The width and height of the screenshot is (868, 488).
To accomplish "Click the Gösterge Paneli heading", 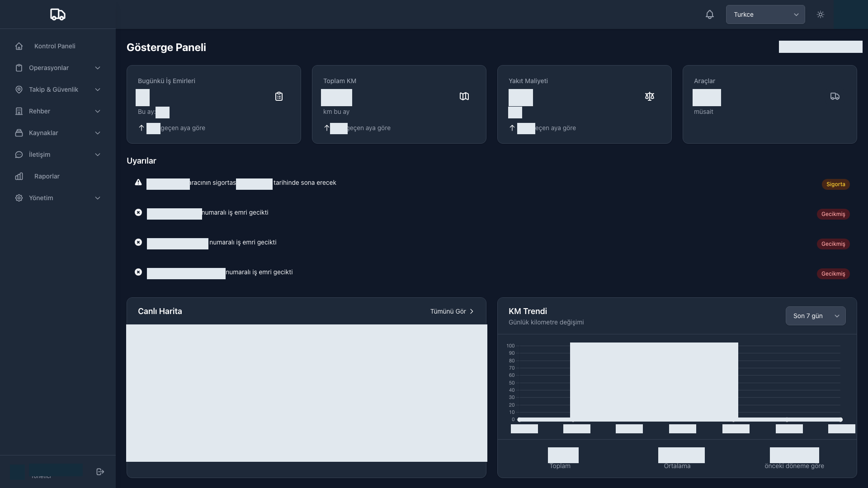I will coord(166,47).
